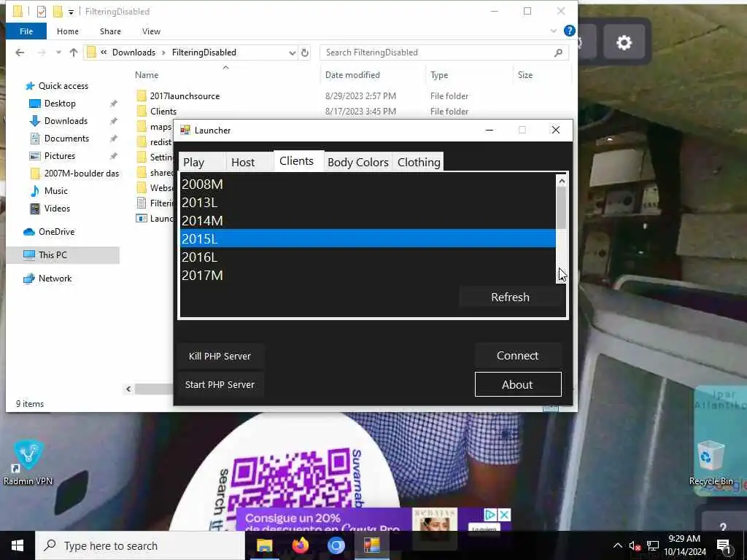Click the Explorer refresh icon

pos(305,52)
